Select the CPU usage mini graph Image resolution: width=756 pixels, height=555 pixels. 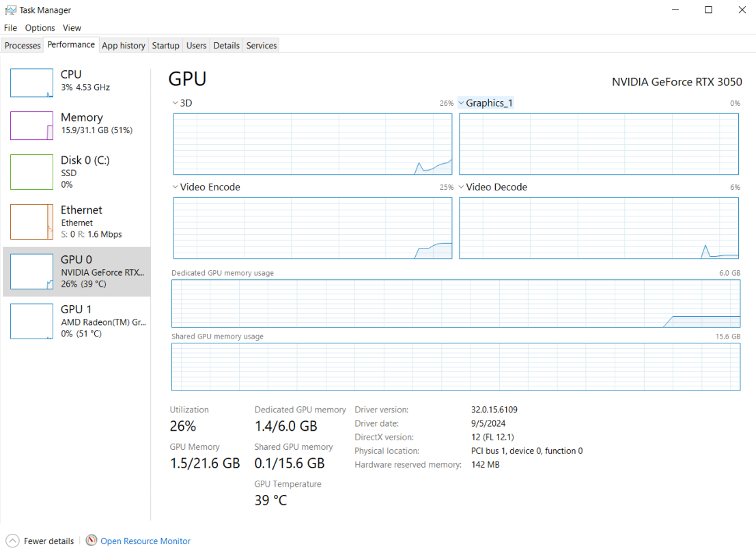[x=31, y=83]
